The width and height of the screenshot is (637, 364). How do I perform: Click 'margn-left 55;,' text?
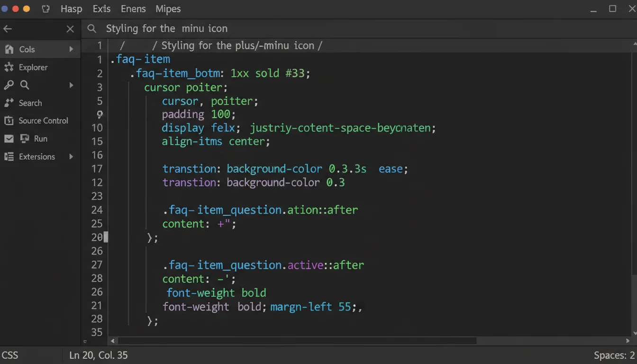[x=316, y=307]
